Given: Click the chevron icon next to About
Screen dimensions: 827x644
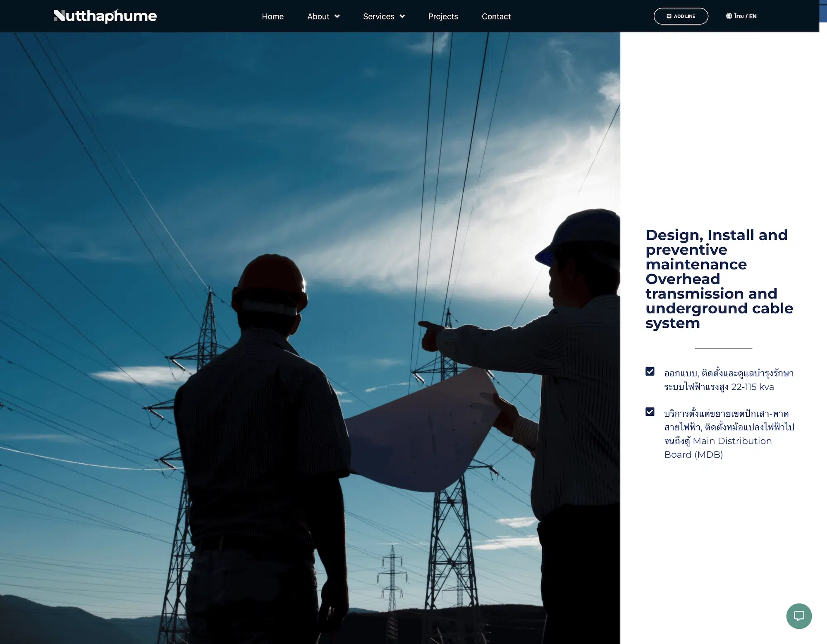Looking at the screenshot, I should pos(336,17).
